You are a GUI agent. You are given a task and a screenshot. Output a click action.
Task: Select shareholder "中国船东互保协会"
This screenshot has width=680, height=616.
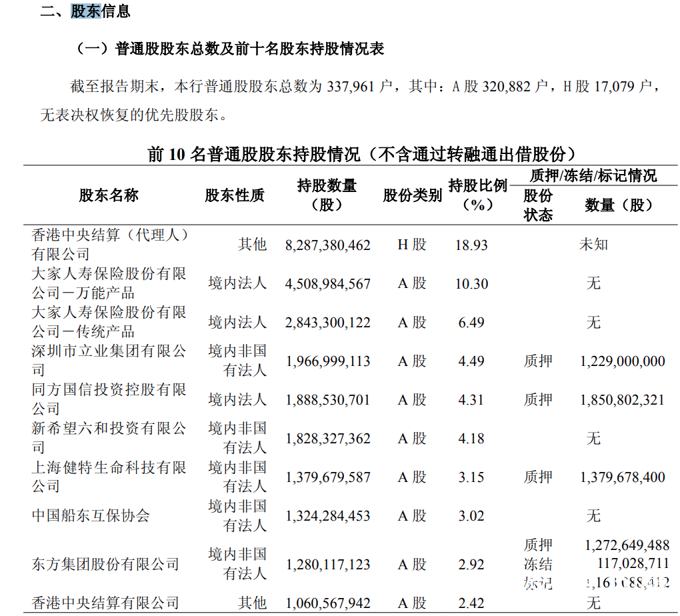click(91, 516)
